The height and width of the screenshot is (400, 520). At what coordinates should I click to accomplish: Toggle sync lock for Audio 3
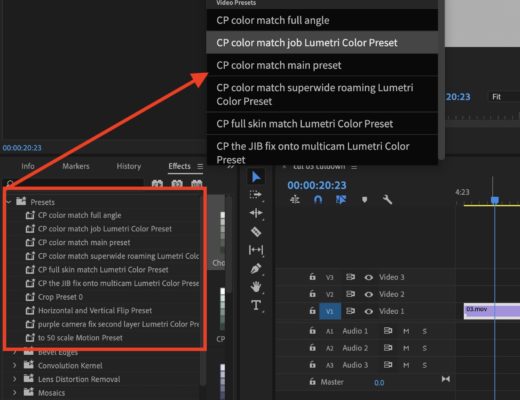click(388, 365)
